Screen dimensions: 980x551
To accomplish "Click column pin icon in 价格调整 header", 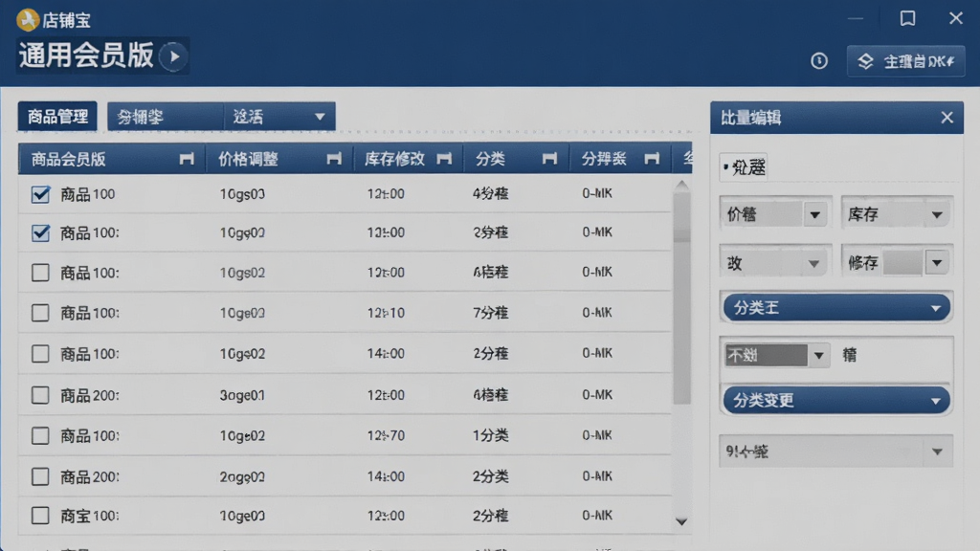I will (334, 159).
